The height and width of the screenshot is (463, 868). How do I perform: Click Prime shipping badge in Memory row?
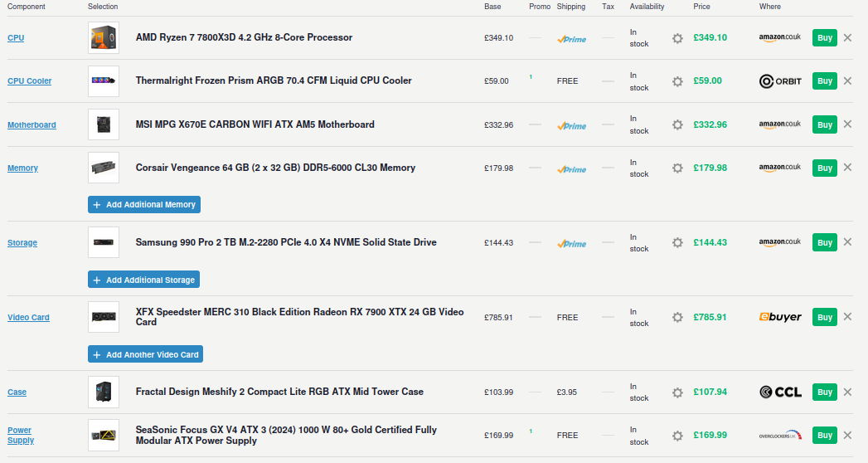tap(572, 169)
